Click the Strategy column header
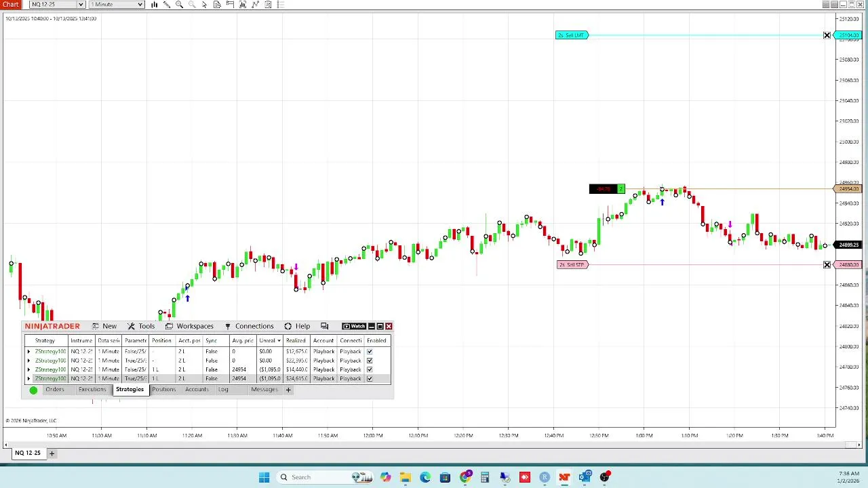The width and height of the screenshot is (868, 488). 45,341
